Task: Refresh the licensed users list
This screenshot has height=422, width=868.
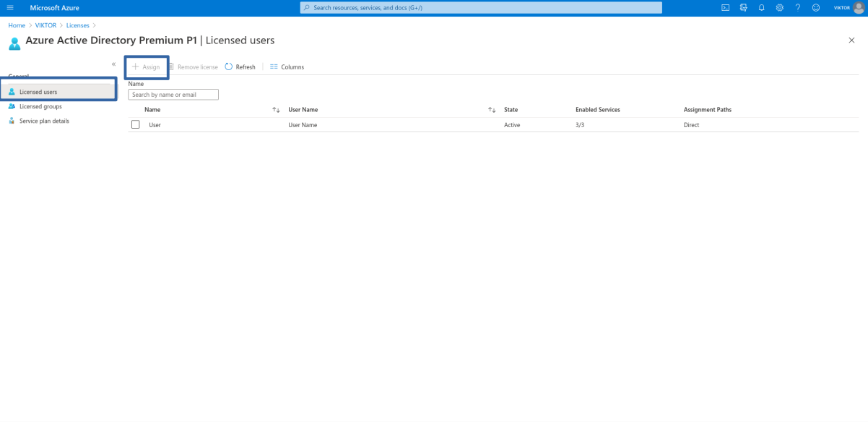Action: 240,67
